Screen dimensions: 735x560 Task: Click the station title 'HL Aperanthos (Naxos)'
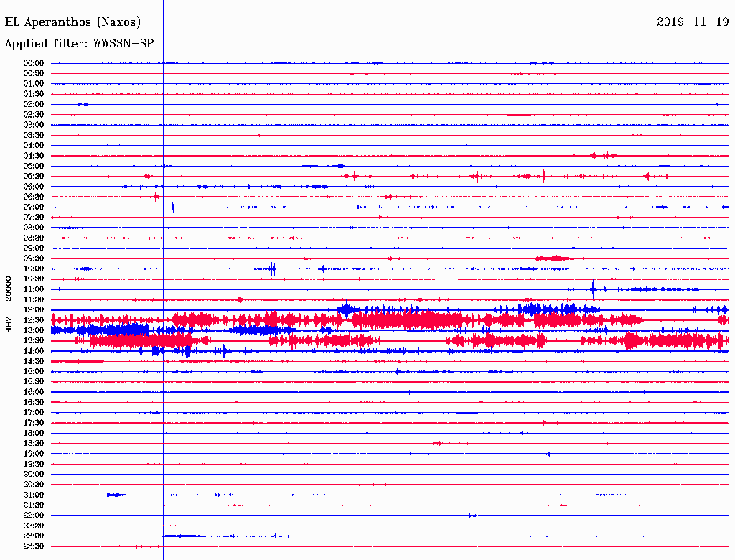72,22
